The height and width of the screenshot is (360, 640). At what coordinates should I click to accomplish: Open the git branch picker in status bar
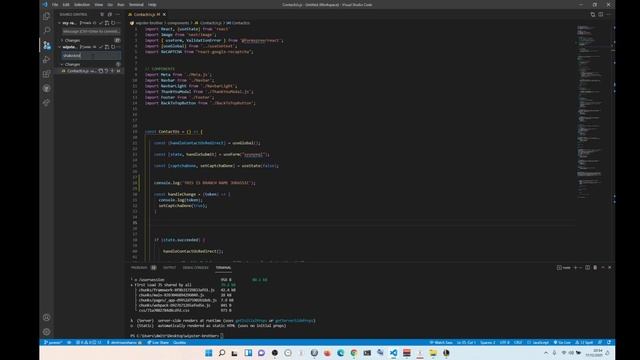53,342
